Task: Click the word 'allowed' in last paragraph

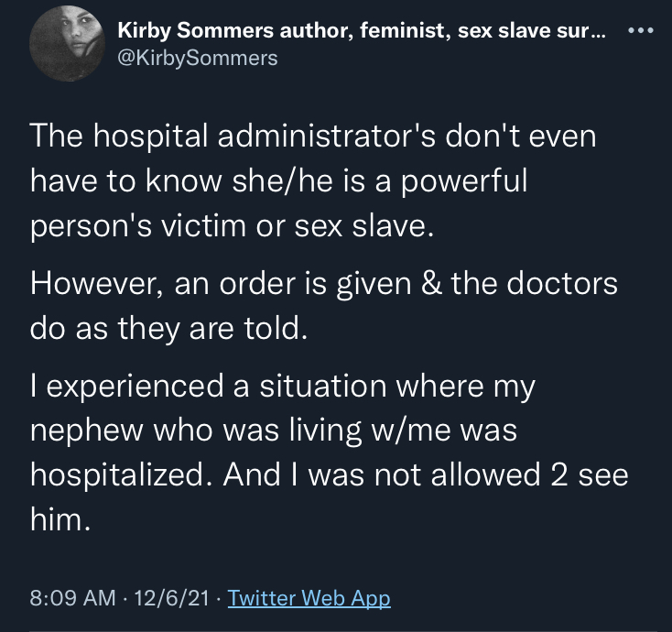Action: click(485, 474)
